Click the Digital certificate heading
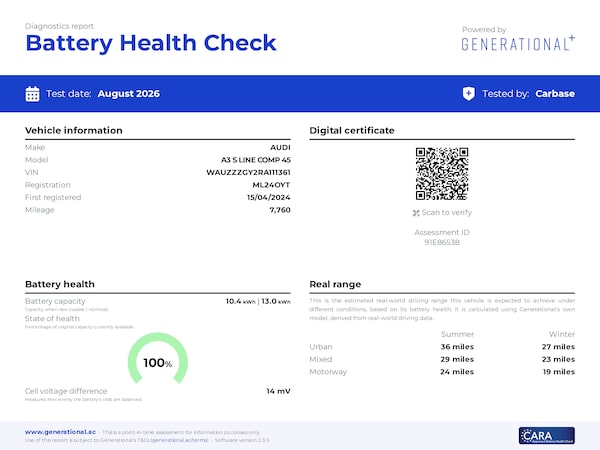600x450 pixels. pos(352,130)
